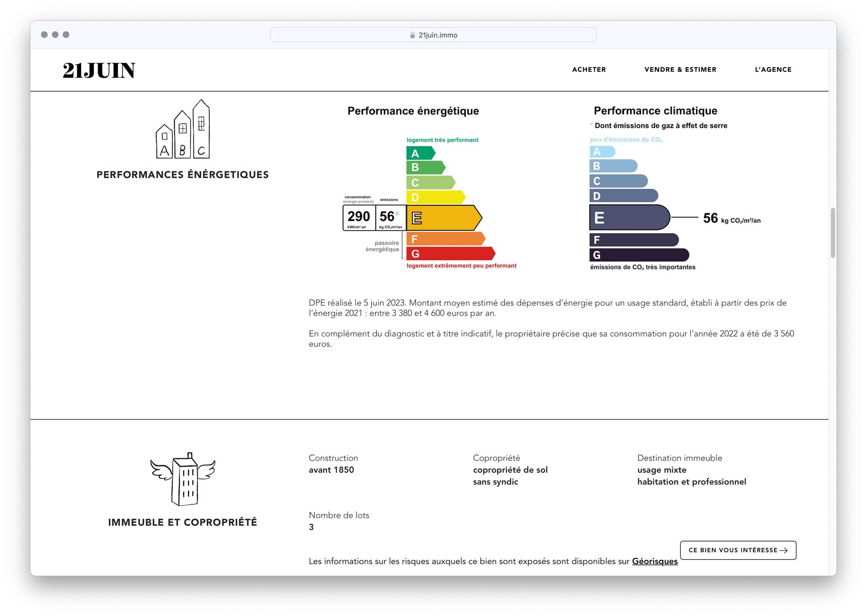
Task: Click 'logement extrêmement peu performant' label
Action: 461,266
